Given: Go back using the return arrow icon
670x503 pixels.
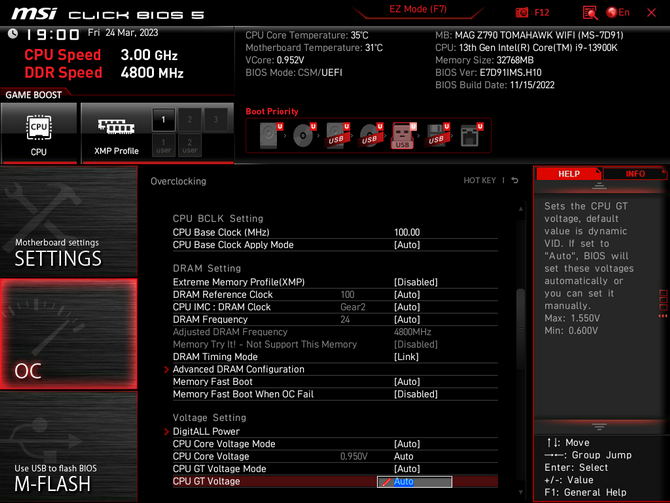Looking at the screenshot, I should coord(515,180).
